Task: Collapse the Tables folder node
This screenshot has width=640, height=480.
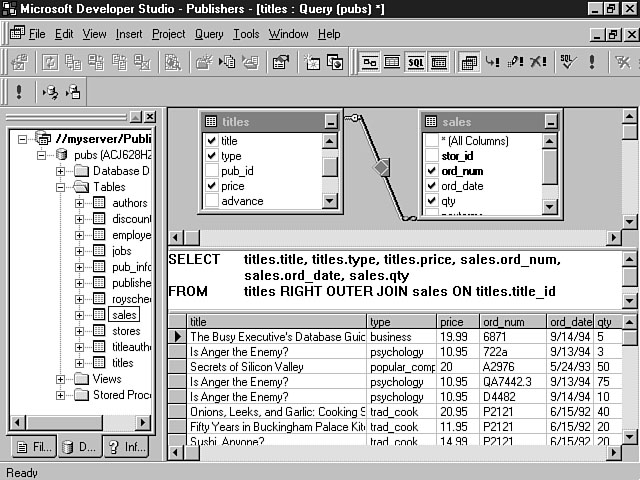Action: 61,187
